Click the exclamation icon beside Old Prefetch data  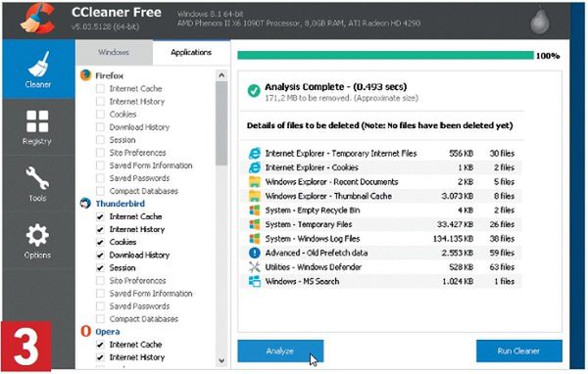coord(255,253)
